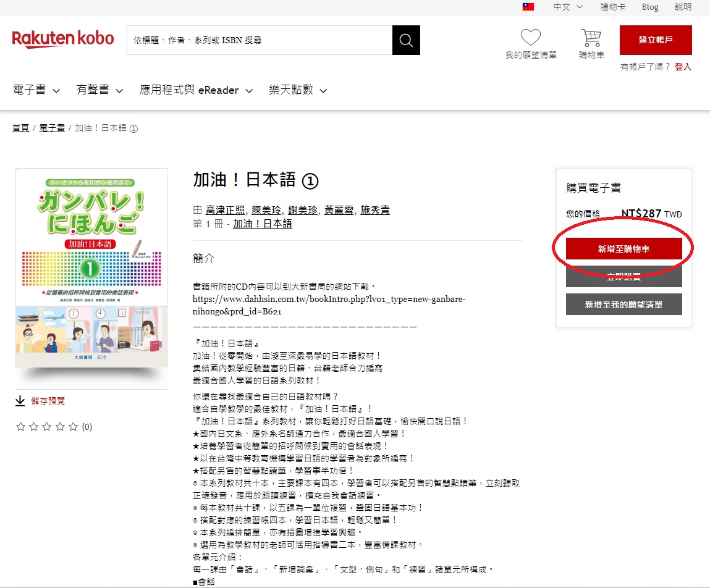Expand the 有聲書 navigation menu
The height and width of the screenshot is (588, 710).
coord(99,90)
